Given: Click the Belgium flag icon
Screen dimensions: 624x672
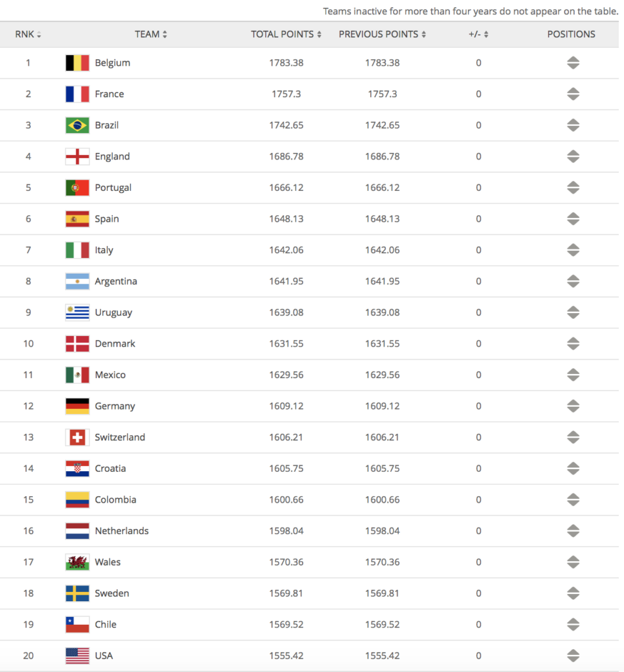Looking at the screenshot, I should [x=77, y=63].
